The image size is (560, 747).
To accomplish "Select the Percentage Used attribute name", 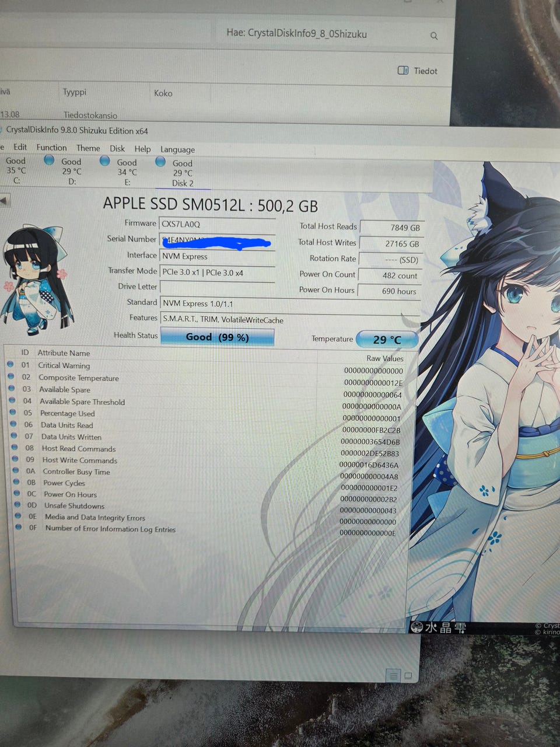I will pyautogui.click(x=67, y=413).
